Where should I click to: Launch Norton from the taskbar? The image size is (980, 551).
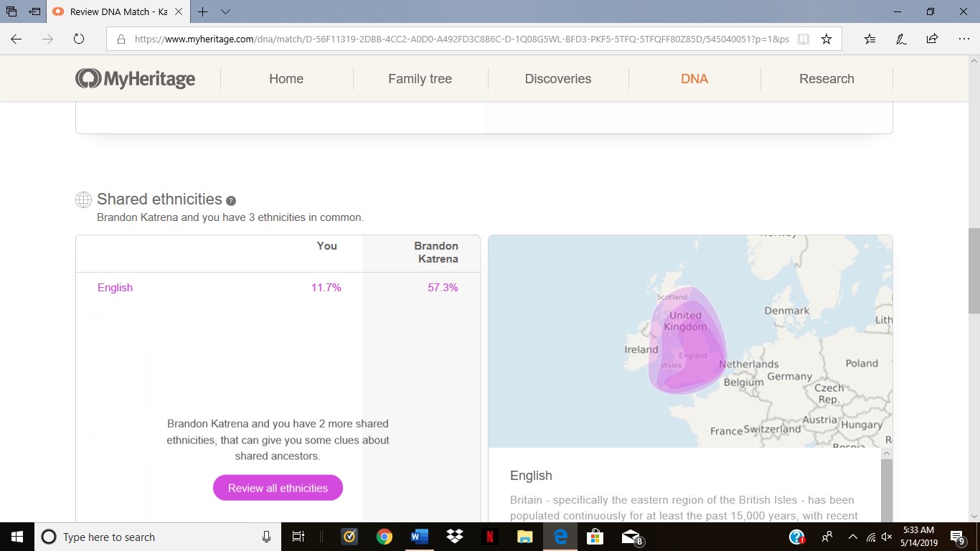[x=350, y=537]
